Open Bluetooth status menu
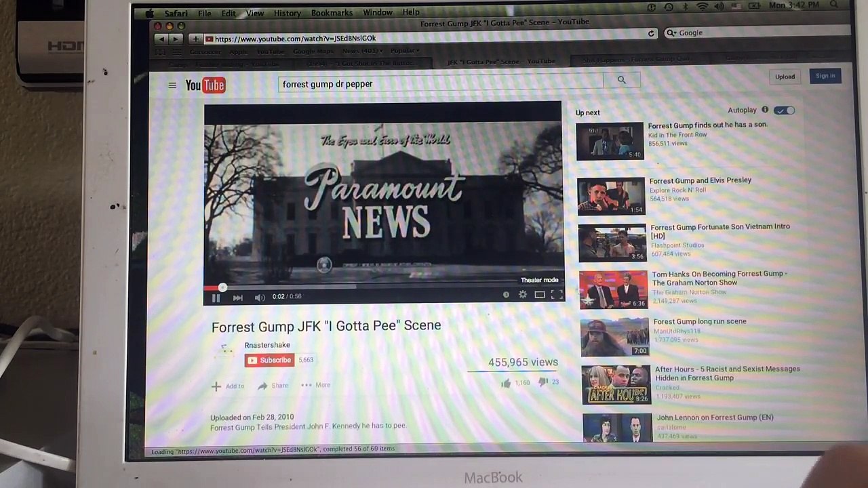Screen dimensions: 868x488 [x=685, y=7]
